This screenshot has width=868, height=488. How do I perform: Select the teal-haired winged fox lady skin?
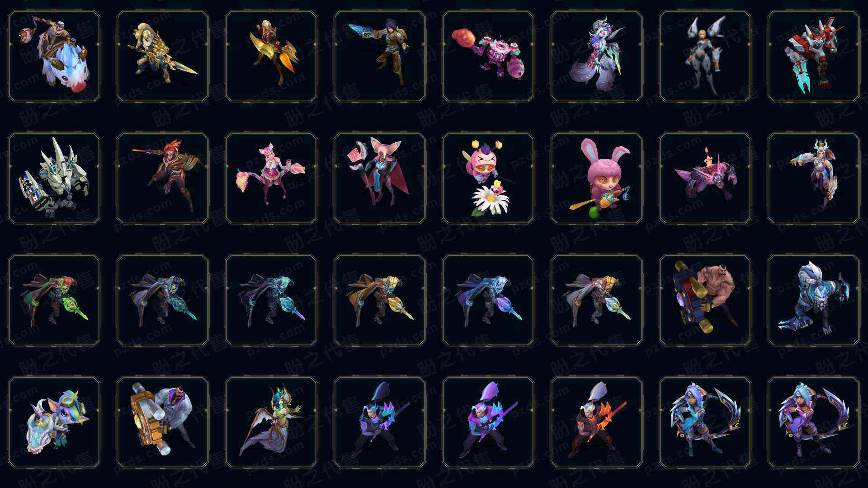[x=271, y=422]
